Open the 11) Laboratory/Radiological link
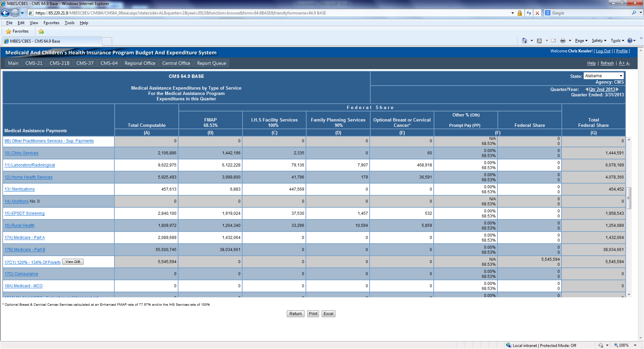This screenshot has height=349, width=644. 30,165
